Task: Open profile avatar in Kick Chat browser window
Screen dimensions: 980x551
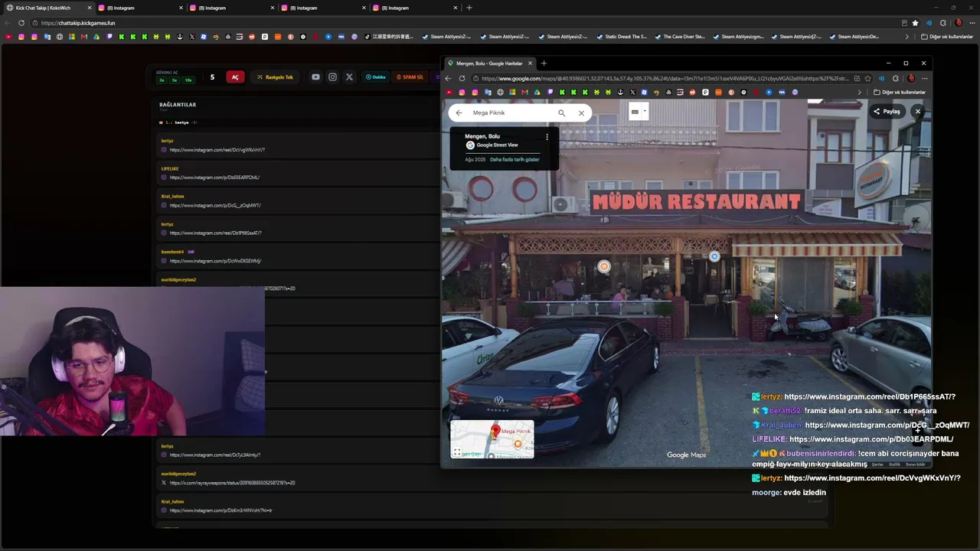Action: [958, 23]
